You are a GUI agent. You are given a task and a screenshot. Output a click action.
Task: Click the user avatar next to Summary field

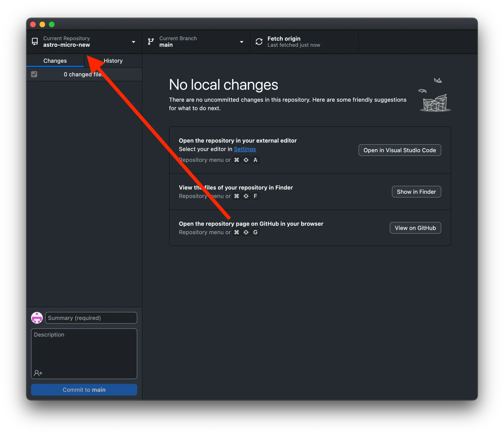[x=37, y=318]
